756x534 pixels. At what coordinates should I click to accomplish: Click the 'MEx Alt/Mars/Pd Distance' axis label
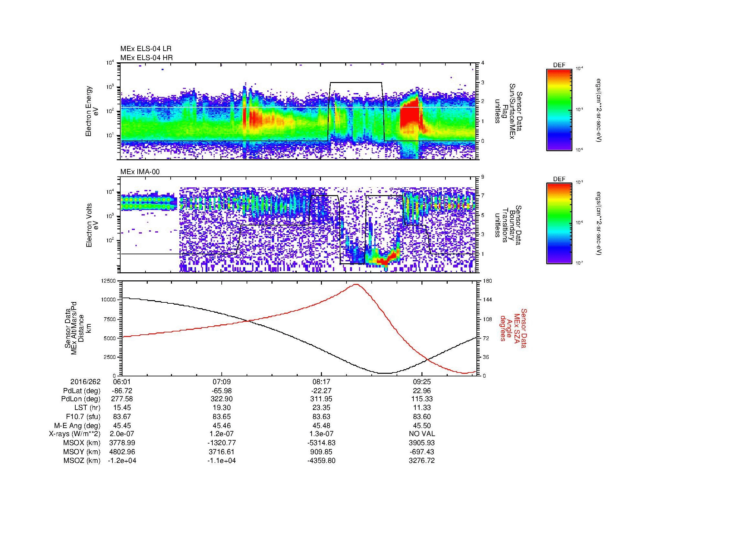click(78, 328)
